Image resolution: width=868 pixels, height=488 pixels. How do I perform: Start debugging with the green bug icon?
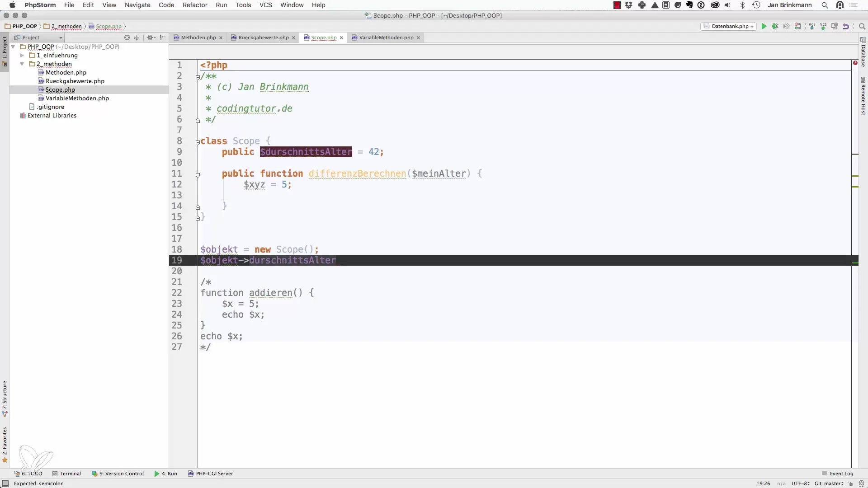pos(775,26)
